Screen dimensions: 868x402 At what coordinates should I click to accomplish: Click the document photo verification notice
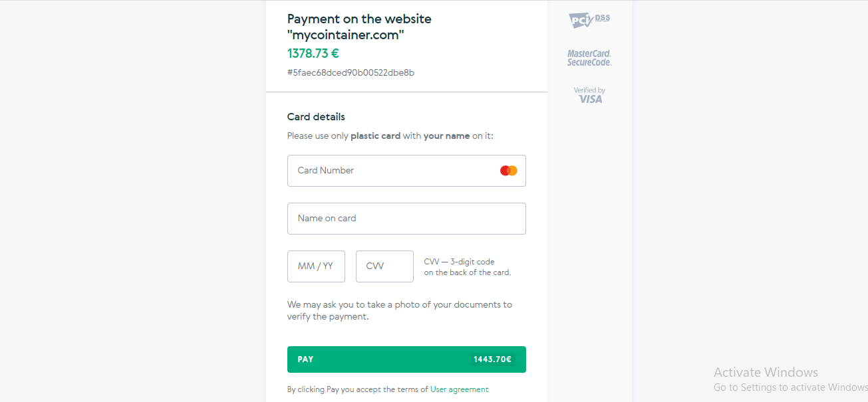(x=400, y=311)
